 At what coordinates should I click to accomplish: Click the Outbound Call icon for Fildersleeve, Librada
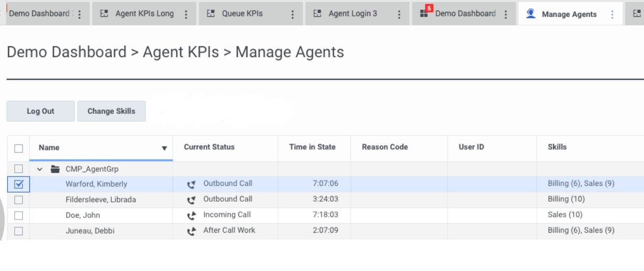191,200
